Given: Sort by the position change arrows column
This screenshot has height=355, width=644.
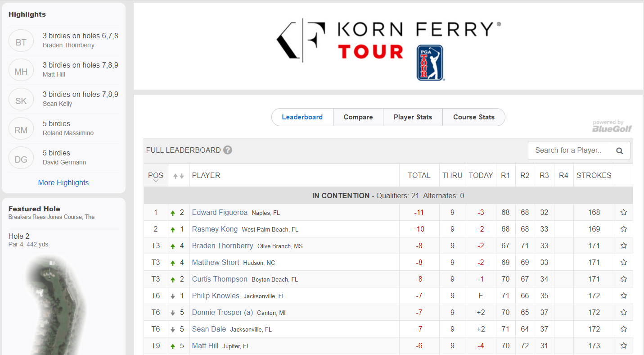Looking at the screenshot, I should pyautogui.click(x=179, y=176).
